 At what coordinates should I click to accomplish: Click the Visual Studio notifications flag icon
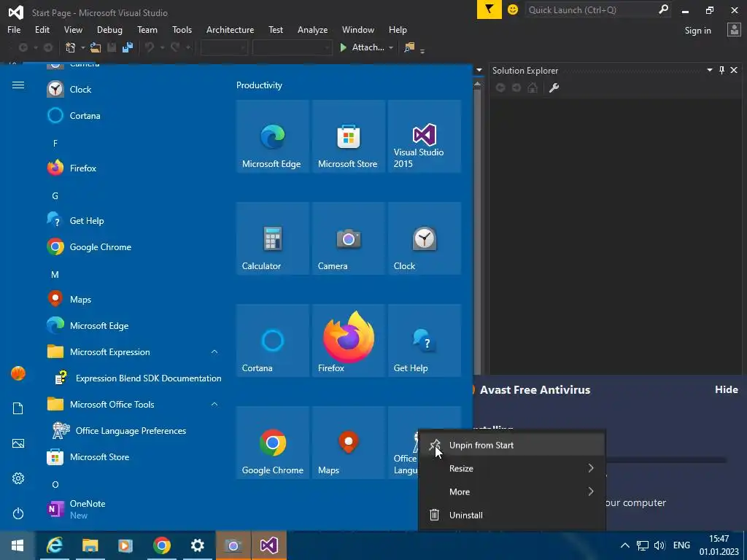click(489, 9)
